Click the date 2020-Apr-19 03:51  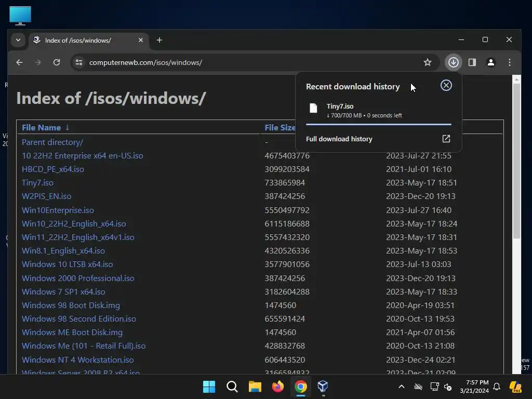[420, 305]
